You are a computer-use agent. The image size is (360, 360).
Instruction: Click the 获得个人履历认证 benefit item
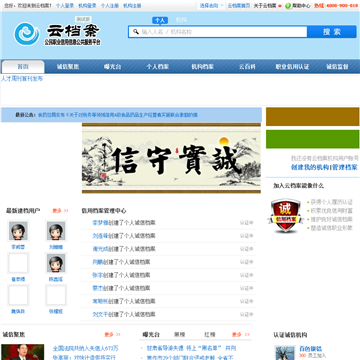click(331, 202)
